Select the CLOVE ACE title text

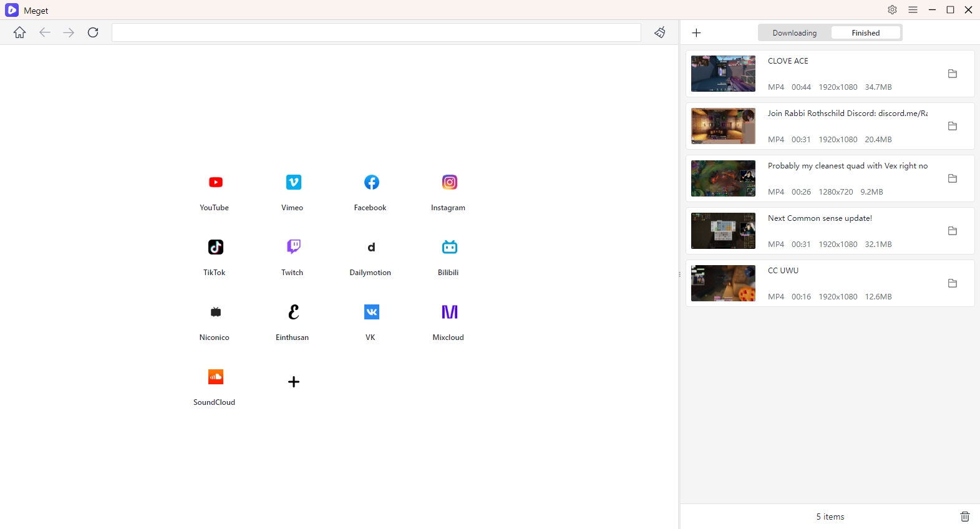tap(788, 61)
